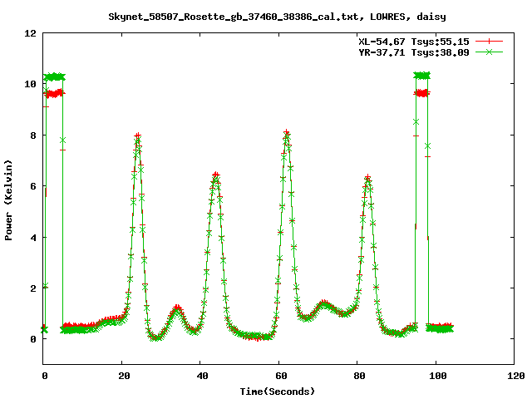The width and height of the screenshot is (532, 399).
Task: Click x-axis tick label '120'
Action: pos(516,376)
